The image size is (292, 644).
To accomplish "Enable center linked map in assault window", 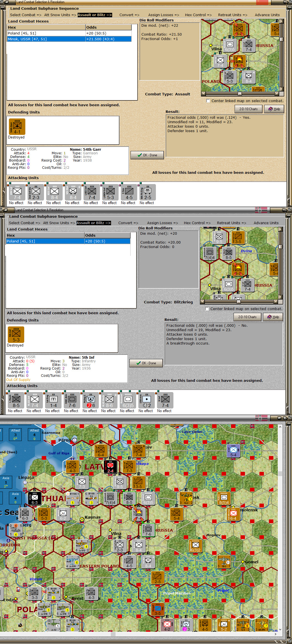I will [208, 101].
